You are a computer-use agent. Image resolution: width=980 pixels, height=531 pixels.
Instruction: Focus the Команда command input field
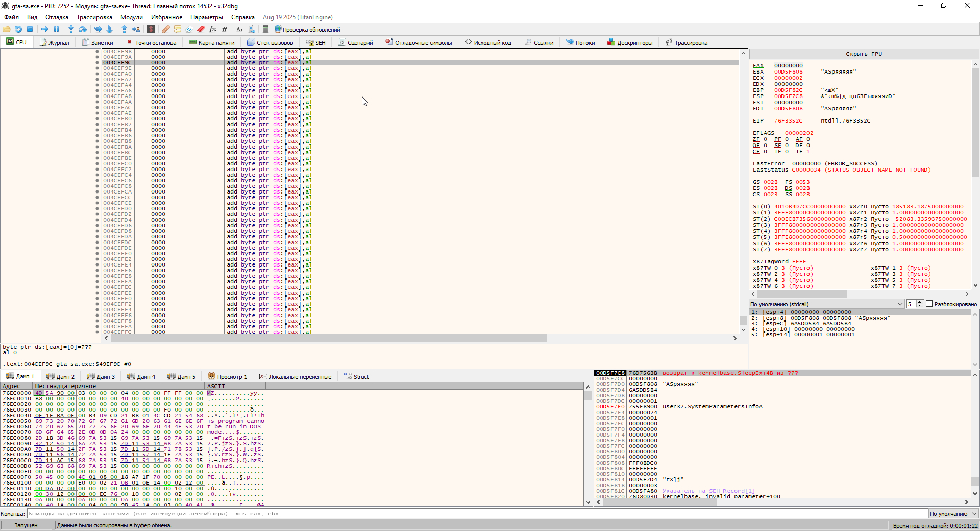(x=477, y=514)
